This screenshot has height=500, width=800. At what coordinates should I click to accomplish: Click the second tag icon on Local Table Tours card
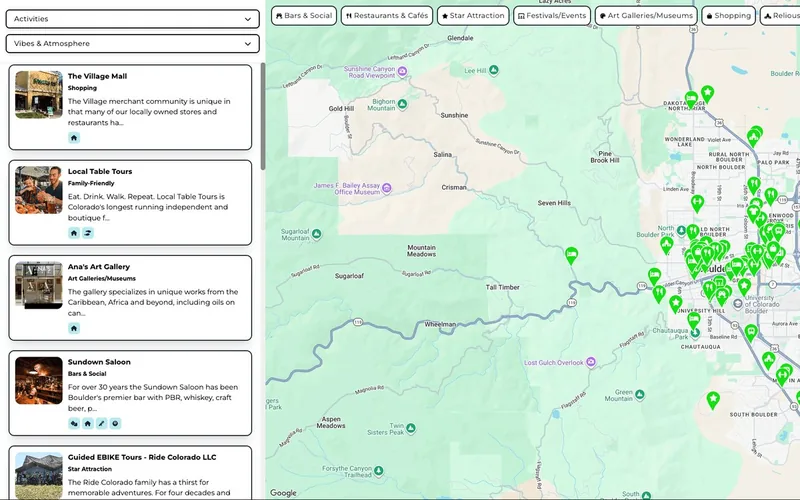[88, 233]
